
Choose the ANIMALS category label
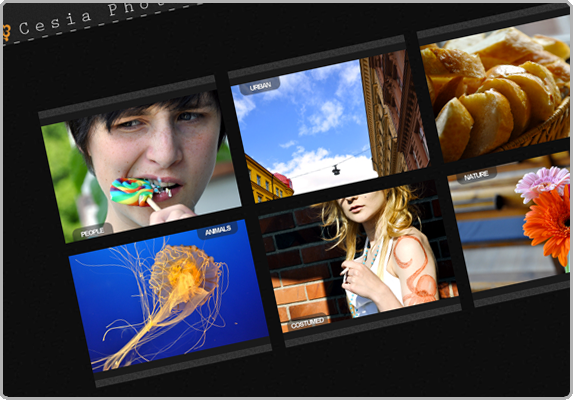[x=218, y=230]
